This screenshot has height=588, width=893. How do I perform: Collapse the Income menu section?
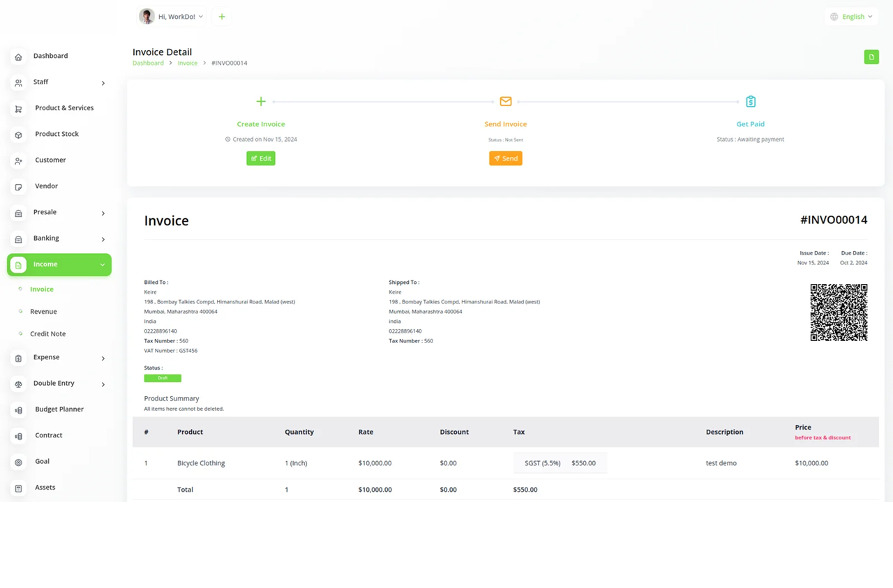click(103, 265)
